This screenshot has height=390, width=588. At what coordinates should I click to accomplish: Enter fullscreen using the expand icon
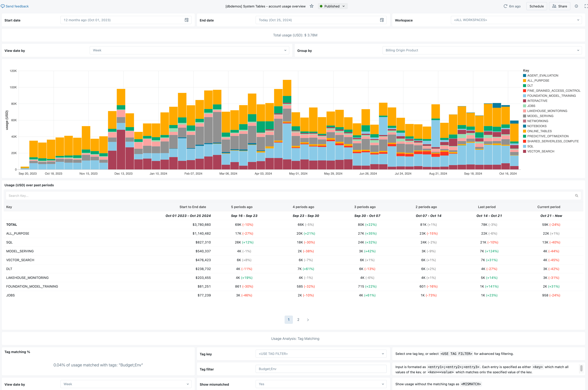tap(586, 6)
